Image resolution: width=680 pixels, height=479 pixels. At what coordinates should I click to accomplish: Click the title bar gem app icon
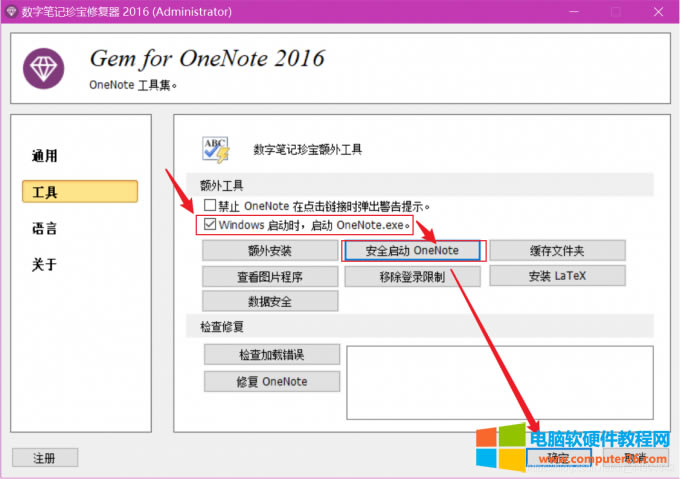click(11, 11)
